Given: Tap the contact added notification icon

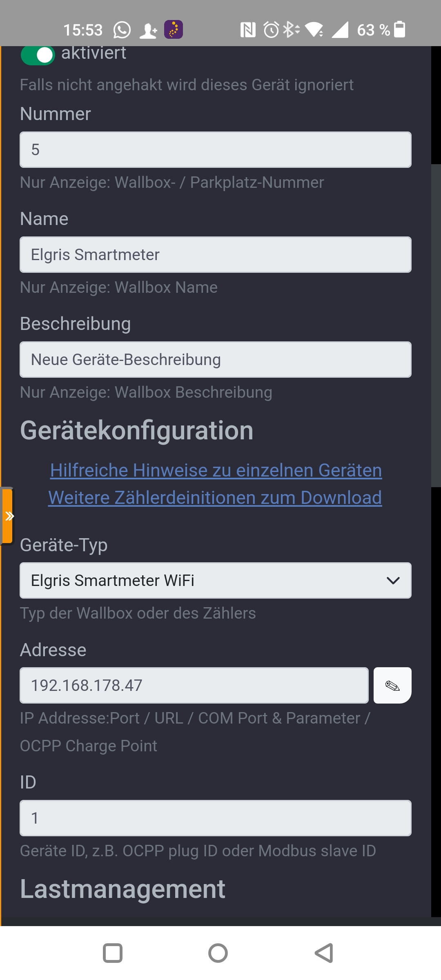Looking at the screenshot, I should [x=148, y=30].
